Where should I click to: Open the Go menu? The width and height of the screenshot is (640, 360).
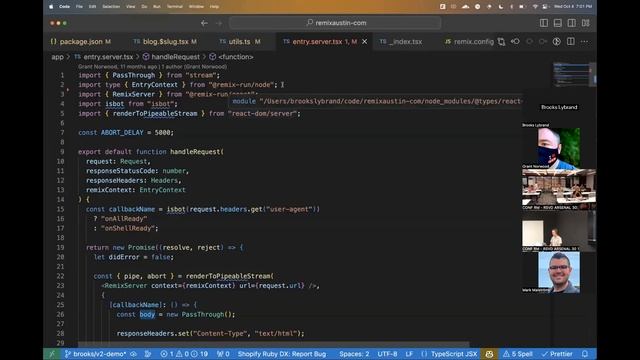click(x=144, y=7)
